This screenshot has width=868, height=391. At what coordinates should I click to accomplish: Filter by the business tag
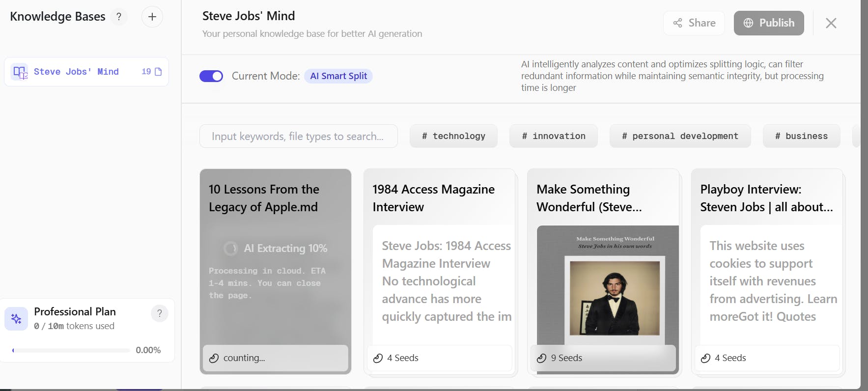click(x=801, y=136)
